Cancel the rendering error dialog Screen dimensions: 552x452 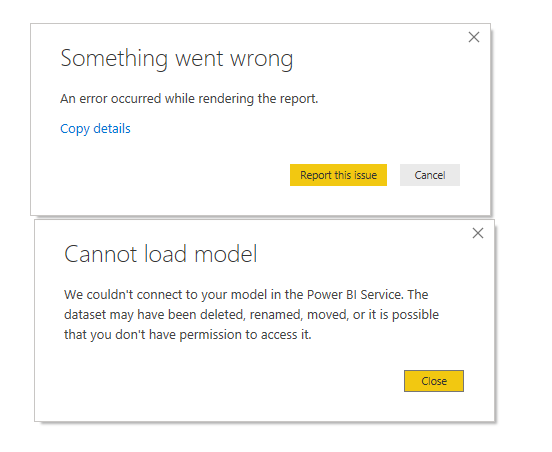(430, 175)
